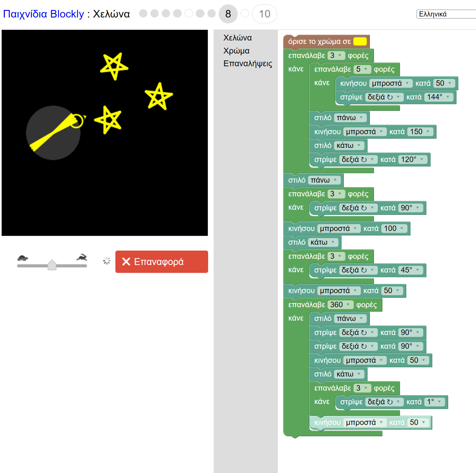Click the loading spinner icon
The height and width of the screenshot is (473, 476).
[x=107, y=261]
